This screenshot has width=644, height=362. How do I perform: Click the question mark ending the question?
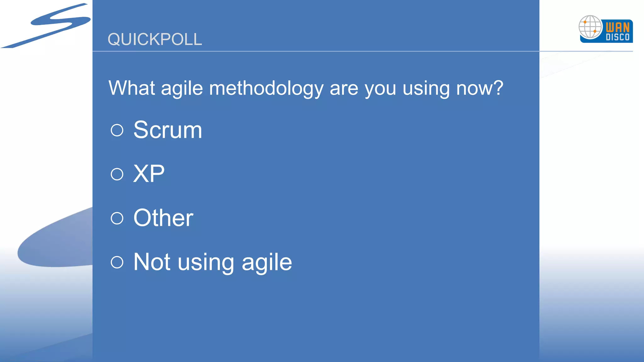click(498, 87)
